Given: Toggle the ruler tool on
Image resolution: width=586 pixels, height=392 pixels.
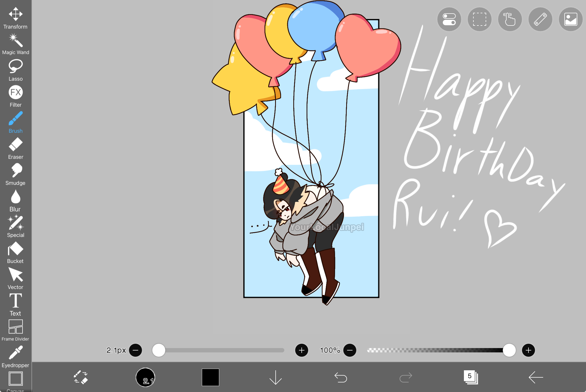Looking at the screenshot, I should (540, 19).
